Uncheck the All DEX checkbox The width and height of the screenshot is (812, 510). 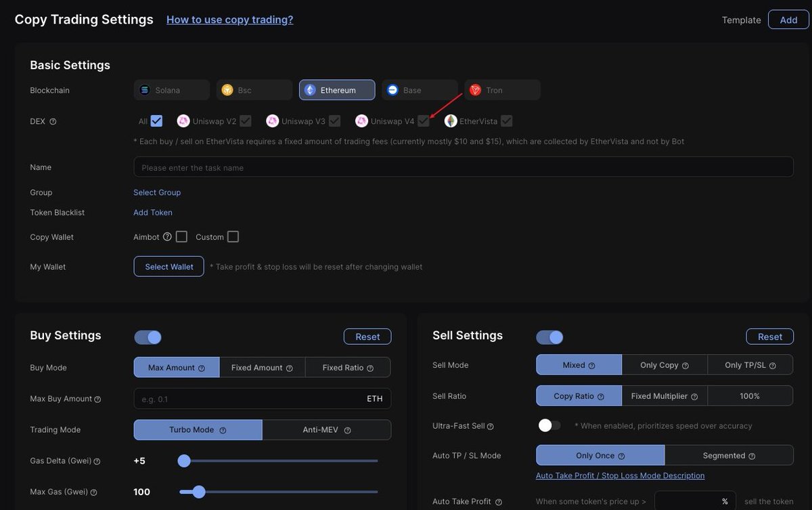156,121
